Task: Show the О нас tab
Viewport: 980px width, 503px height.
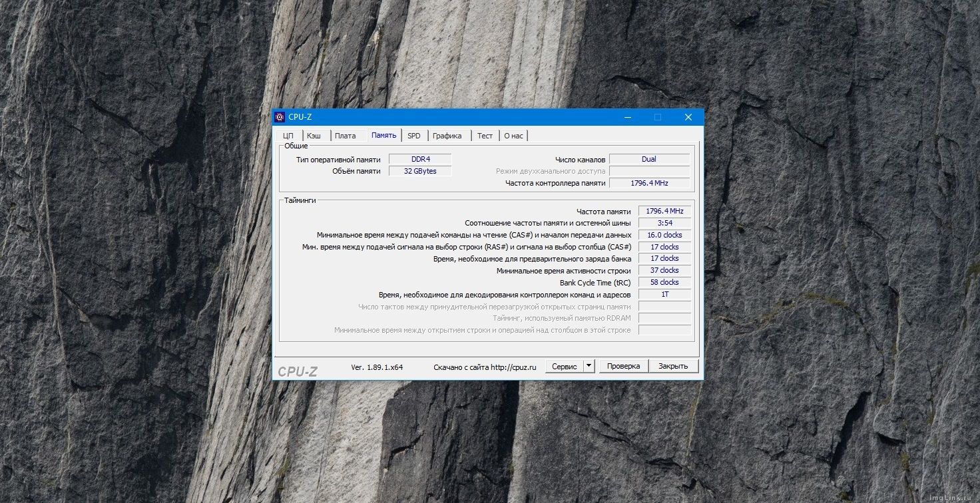Action: [x=513, y=136]
